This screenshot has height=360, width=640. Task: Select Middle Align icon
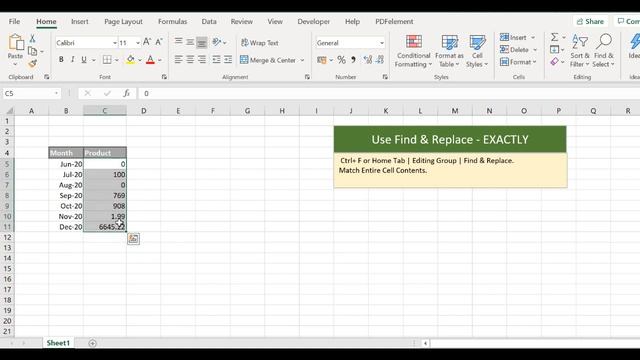pos(190,42)
